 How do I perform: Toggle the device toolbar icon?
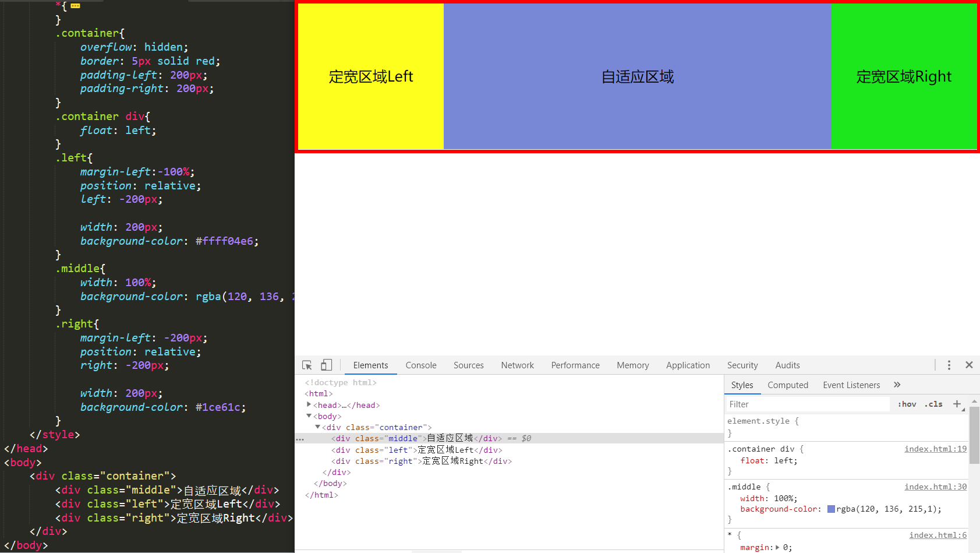[x=326, y=365]
